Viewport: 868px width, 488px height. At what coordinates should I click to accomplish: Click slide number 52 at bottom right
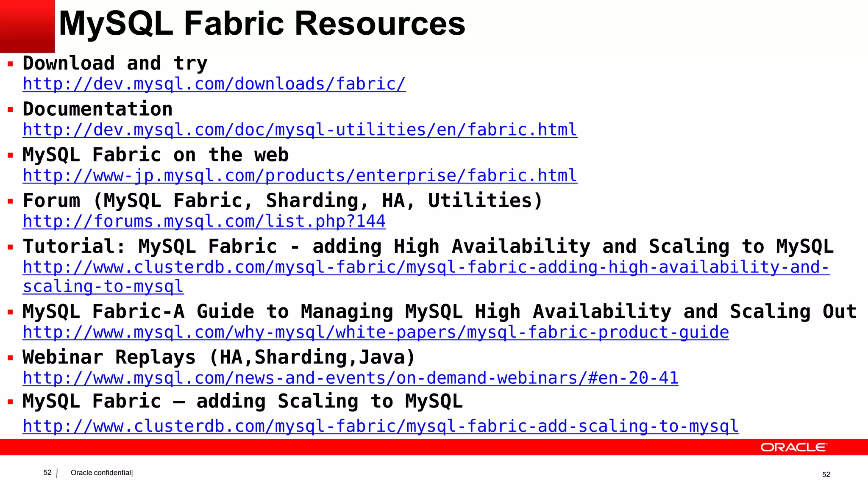[826, 474]
